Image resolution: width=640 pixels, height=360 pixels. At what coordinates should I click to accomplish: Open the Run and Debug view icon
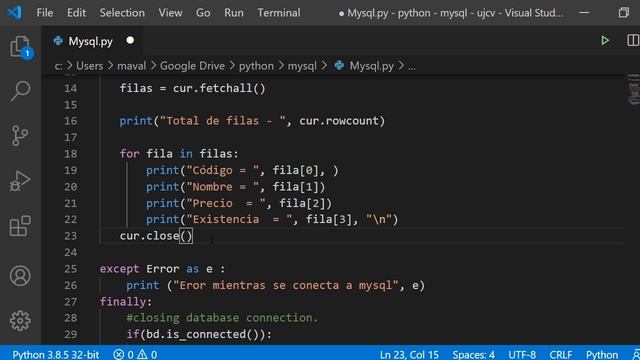click(20, 181)
